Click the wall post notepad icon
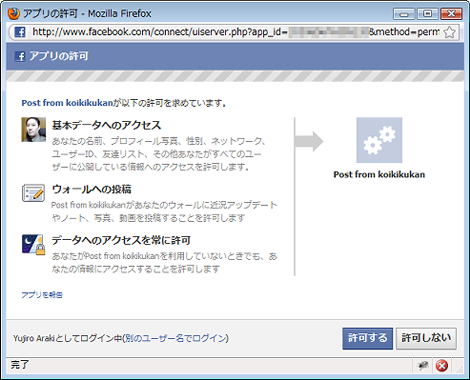Viewport: 470px width, 380px height. click(33, 193)
